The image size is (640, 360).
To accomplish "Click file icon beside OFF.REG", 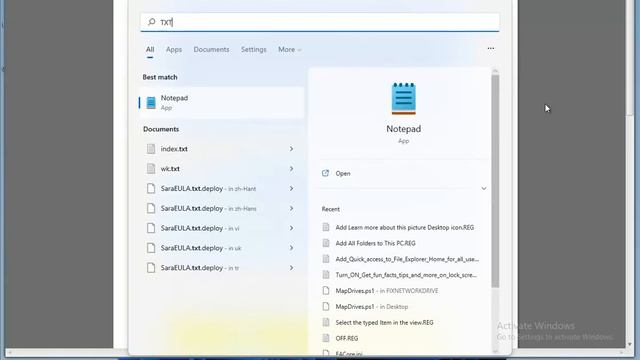I will (326, 338).
